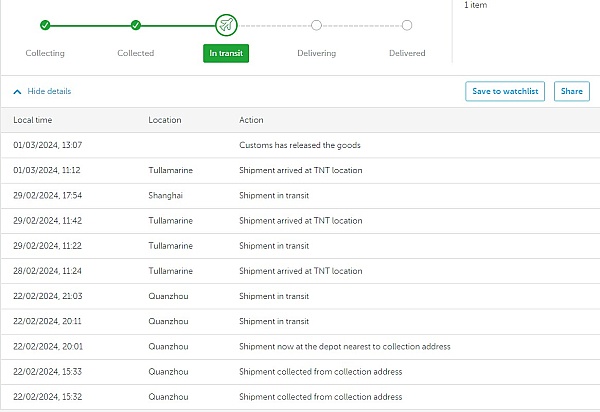Select the green In transit status badge
Screen dimensions: 600x412
pos(226,53)
